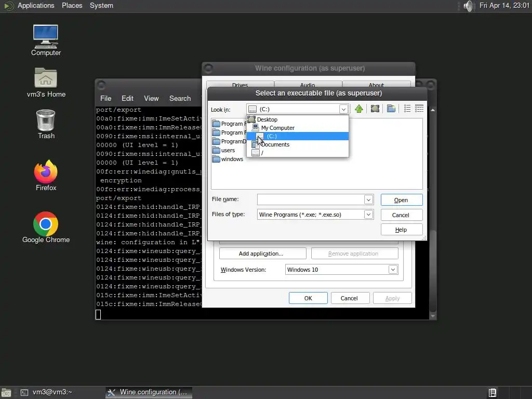This screenshot has height=399, width=532.
Task: Open Applications menu in top panel
Action: (36, 6)
